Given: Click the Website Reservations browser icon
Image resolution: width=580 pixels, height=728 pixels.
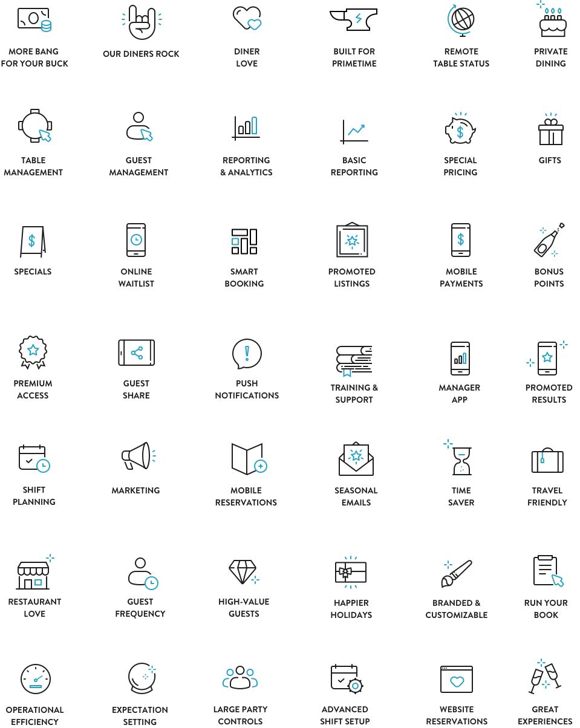Looking at the screenshot, I should 457,678.
